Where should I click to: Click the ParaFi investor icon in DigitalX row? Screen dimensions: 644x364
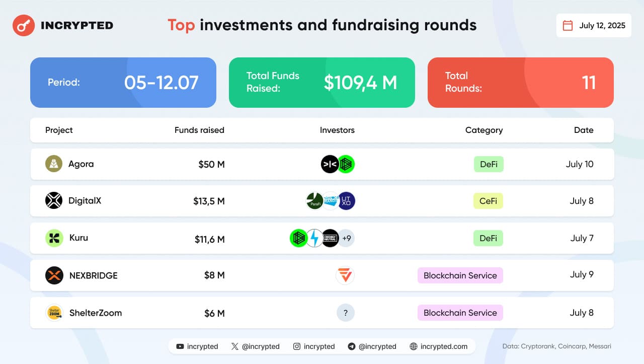pos(315,201)
